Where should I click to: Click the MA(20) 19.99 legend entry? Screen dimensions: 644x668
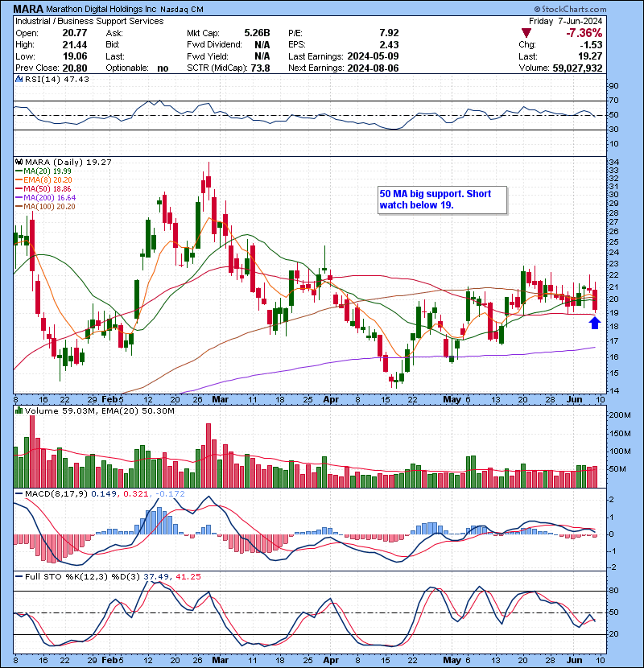pyautogui.click(x=43, y=171)
